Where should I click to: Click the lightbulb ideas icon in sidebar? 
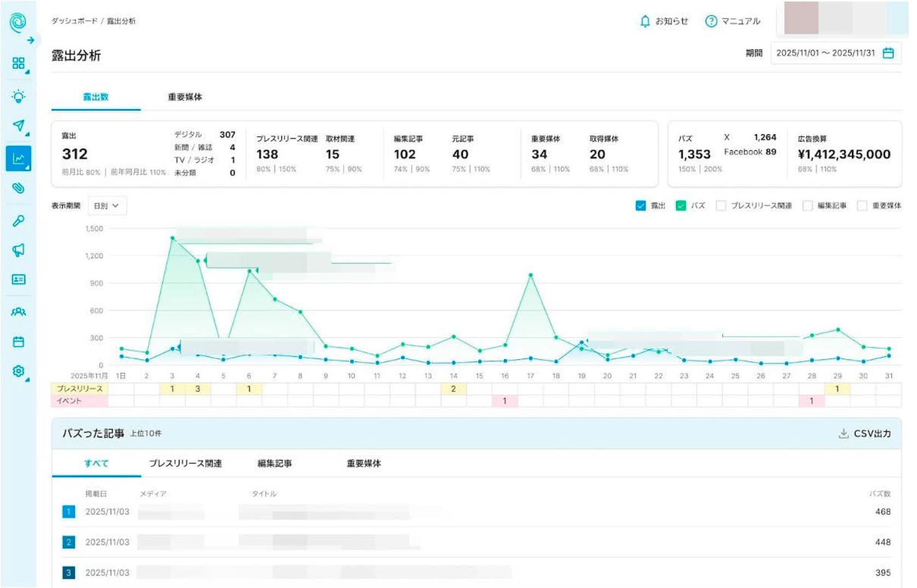[18, 97]
